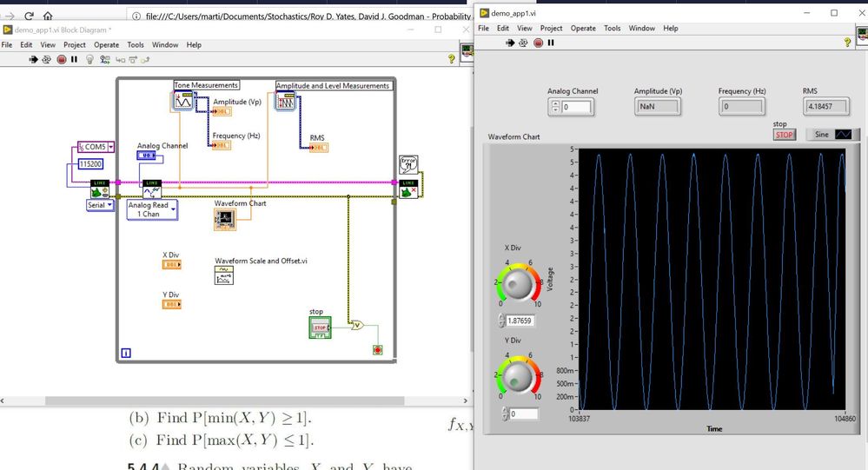Open Operate menu in front panel window

click(583, 28)
